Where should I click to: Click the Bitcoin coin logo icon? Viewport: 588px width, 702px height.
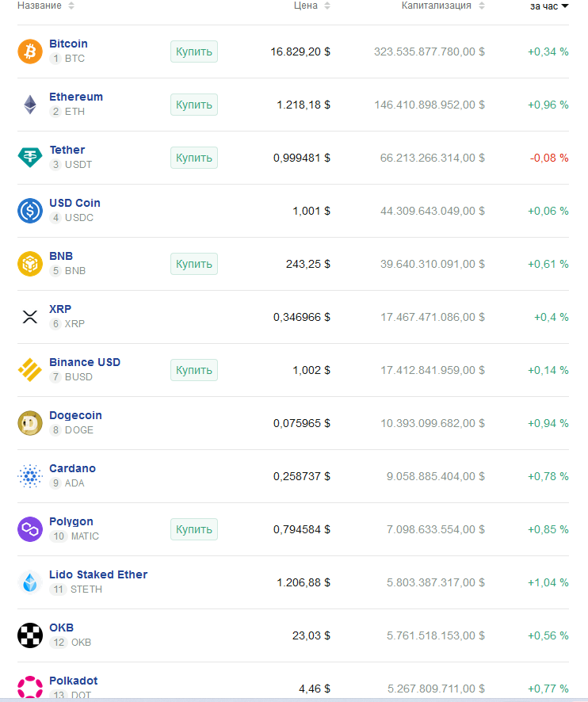coord(30,52)
